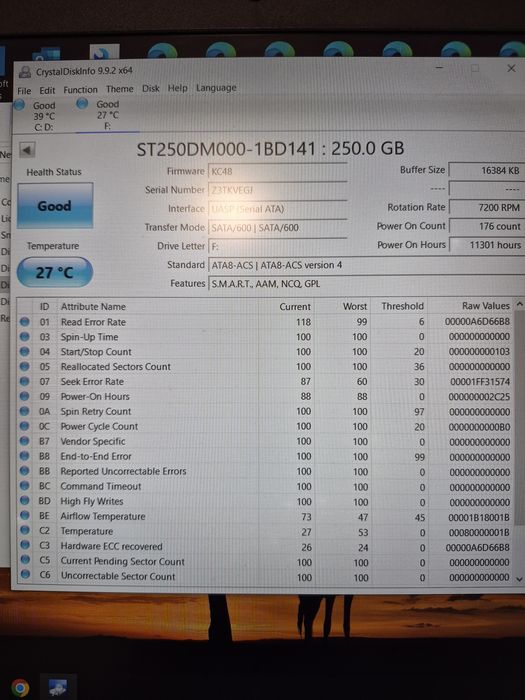525x700 pixels.
Task: Click the attribute list scrollbar thumb
Action: pyautogui.click(x=519, y=418)
